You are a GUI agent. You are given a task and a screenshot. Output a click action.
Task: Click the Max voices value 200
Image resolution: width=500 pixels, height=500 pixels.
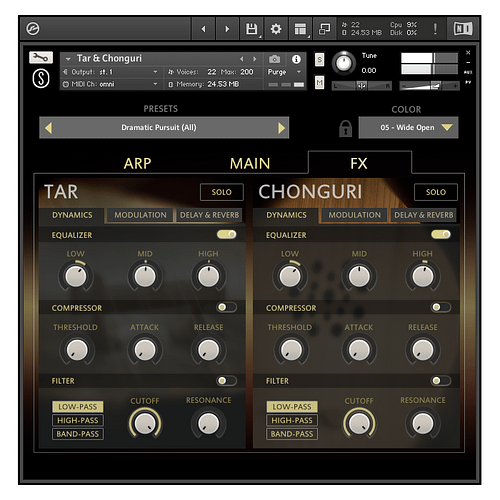(247, 72)
